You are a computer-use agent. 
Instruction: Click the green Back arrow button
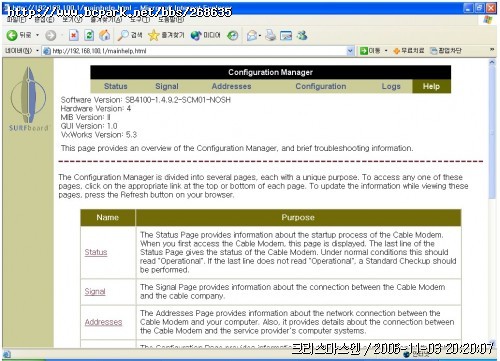pos(12,35)
